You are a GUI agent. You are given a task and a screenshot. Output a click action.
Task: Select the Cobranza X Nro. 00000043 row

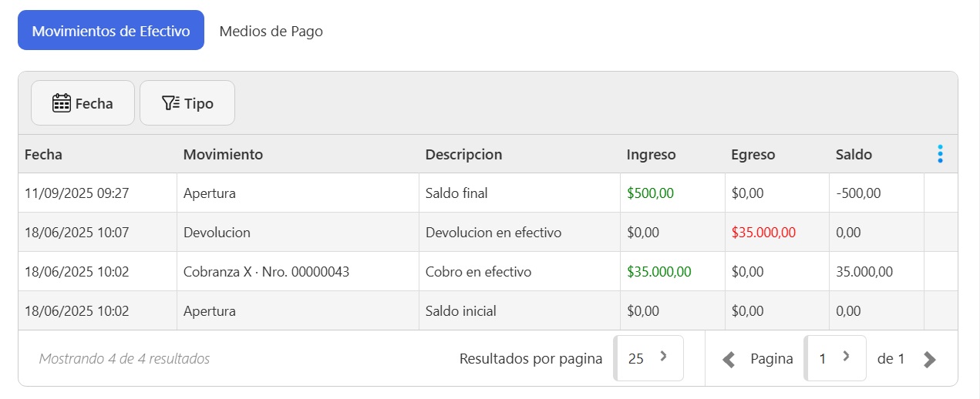(266, 272)
